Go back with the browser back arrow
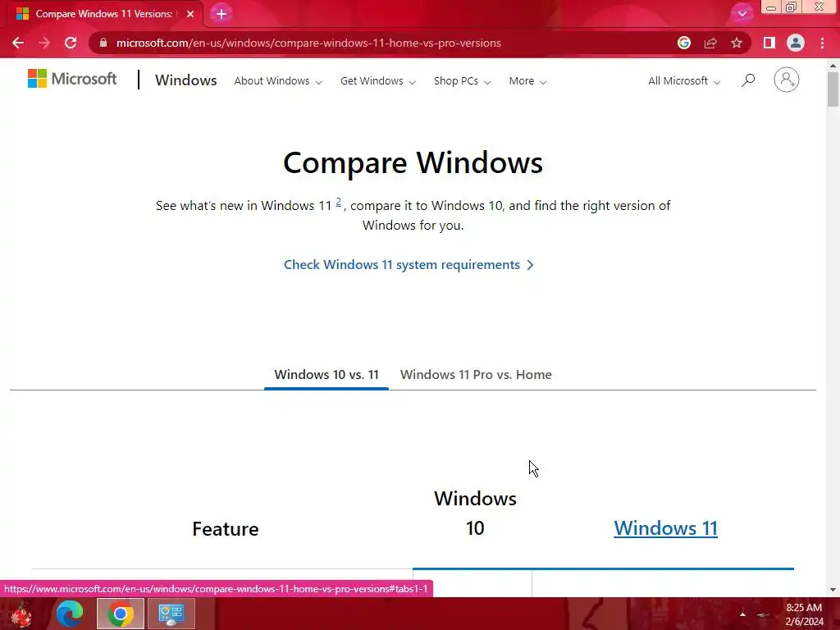840x630 pixels. coord(18,43)
